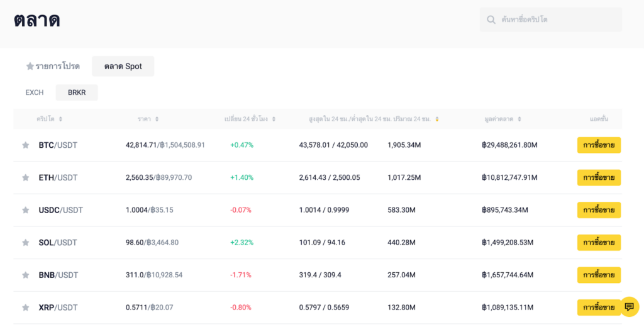Sort by the คริปโต column arrows

(x=60, y=119)
